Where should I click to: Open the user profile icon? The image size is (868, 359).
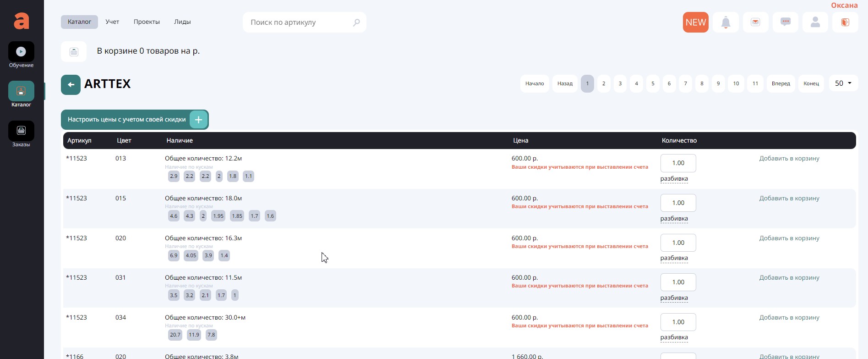(x=815, y=22)
